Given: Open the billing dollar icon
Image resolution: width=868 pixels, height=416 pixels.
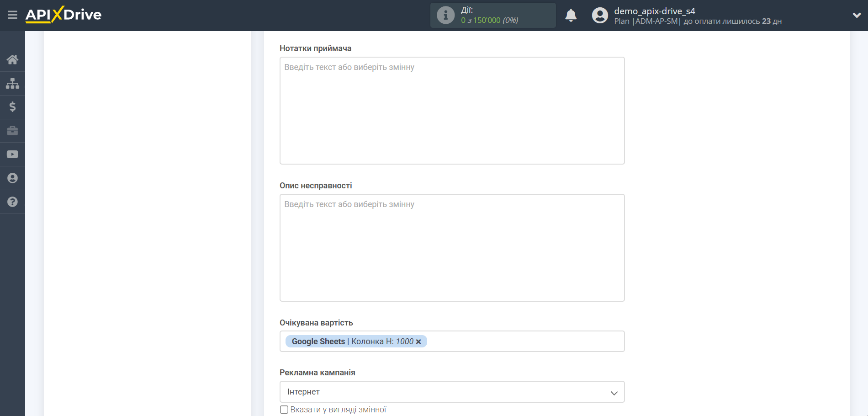Looking at the screenshot, I should pyautogui.click(x=12, y=107).
